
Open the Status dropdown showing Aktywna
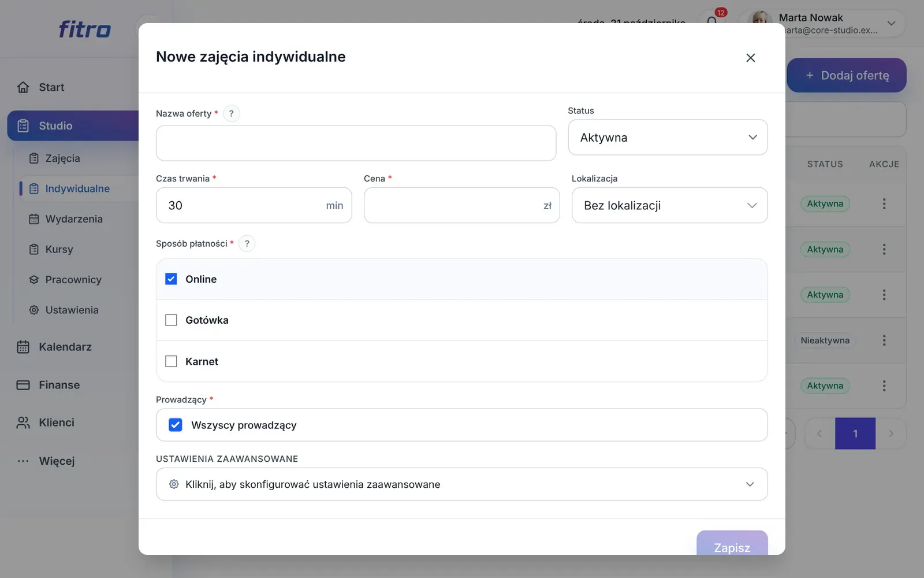point(668,138)
